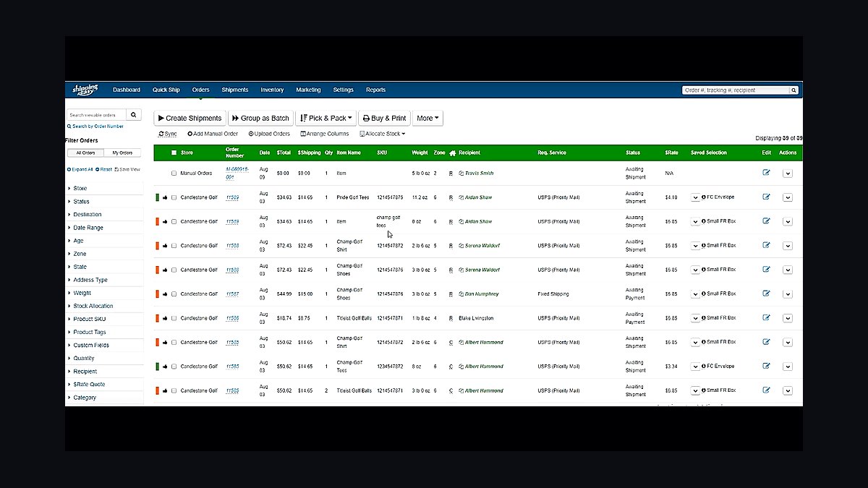Click the info icon beside Small FR Box in Dan Humphrey row

[704, 294]
